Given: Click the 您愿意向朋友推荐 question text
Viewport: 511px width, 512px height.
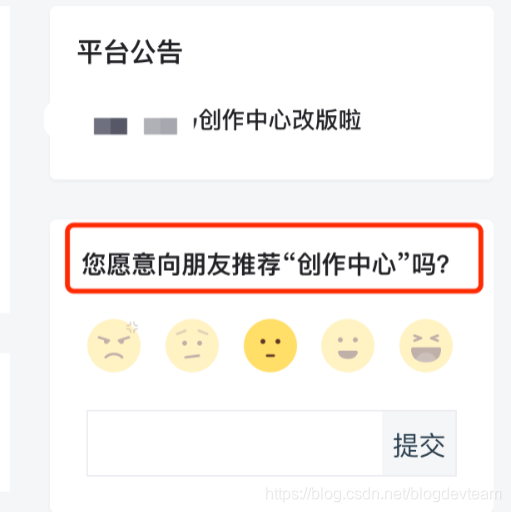Looking at the screenshot, I should (182, 264).
